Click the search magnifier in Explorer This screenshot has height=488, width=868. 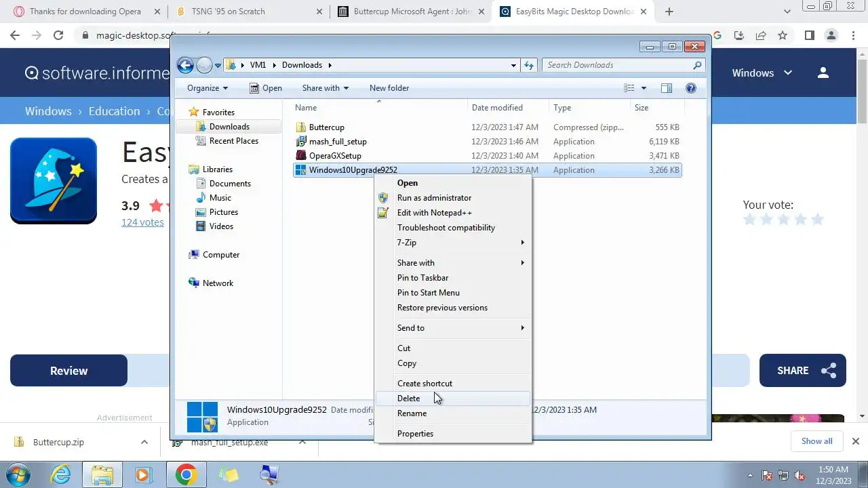[x=697, y=65]
